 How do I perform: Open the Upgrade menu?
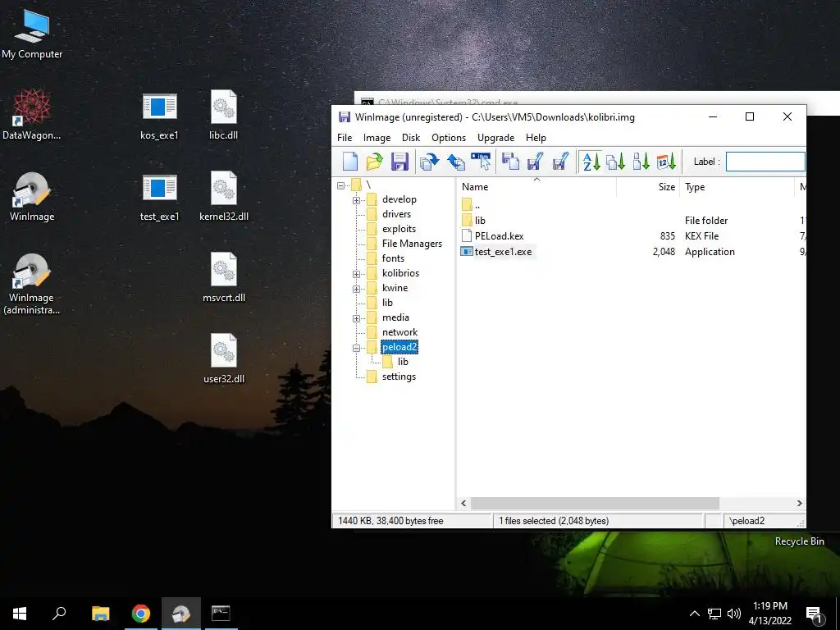coord(495,138)
